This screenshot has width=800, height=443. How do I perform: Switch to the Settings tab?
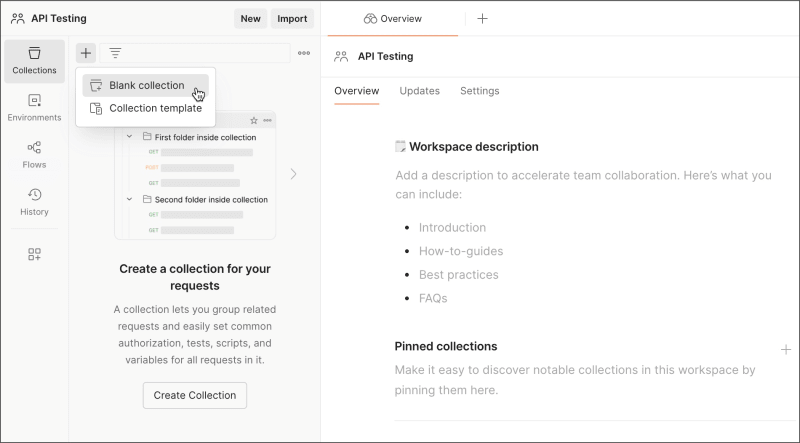[480, 91]
